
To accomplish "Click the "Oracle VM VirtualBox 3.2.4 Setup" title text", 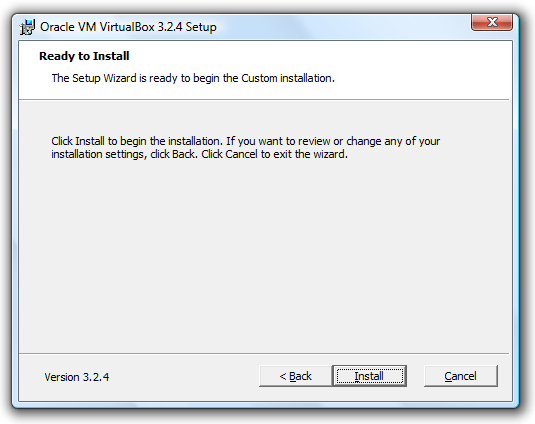I will [x=128, y=27].
